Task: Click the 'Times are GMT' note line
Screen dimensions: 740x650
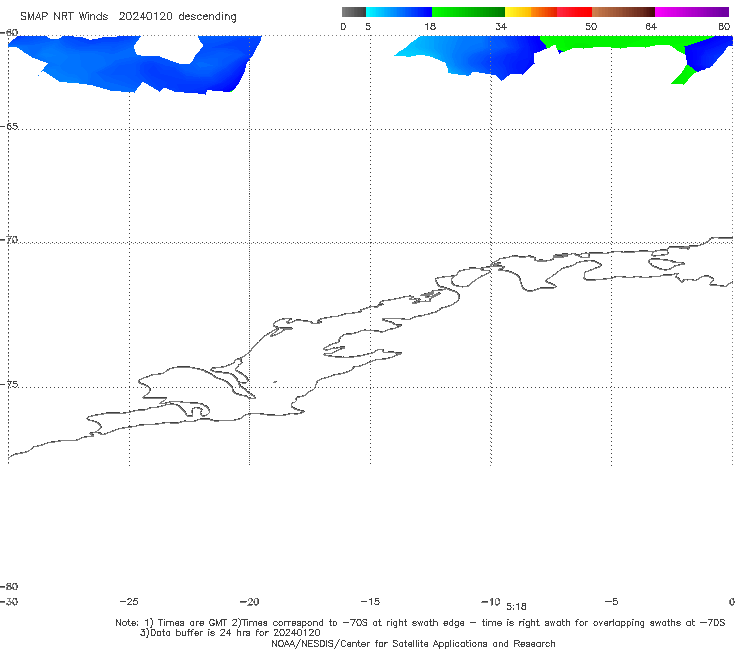Action: pyautogui.click(x=420, y=623)
